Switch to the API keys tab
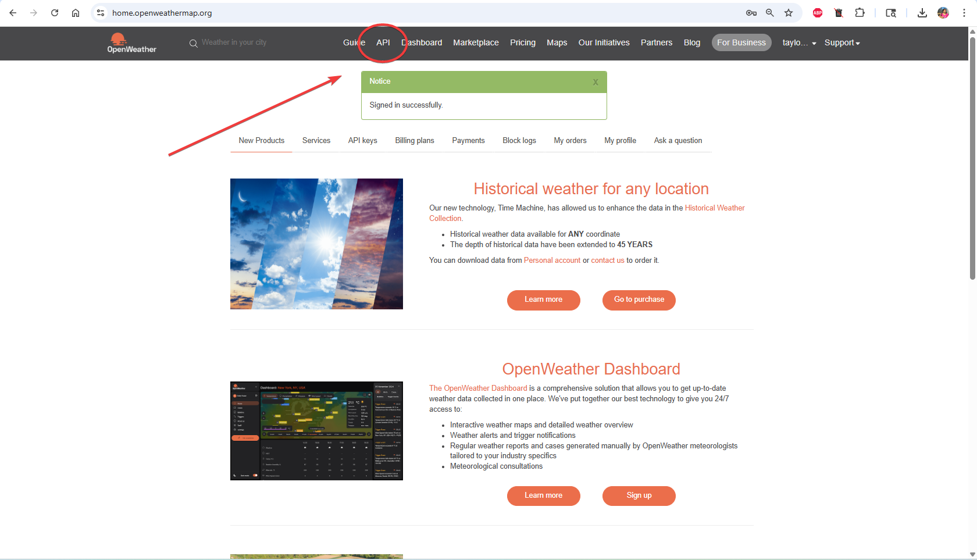This screenshot has width=977, height=560. pyautogui.click(x=363, y=141)
